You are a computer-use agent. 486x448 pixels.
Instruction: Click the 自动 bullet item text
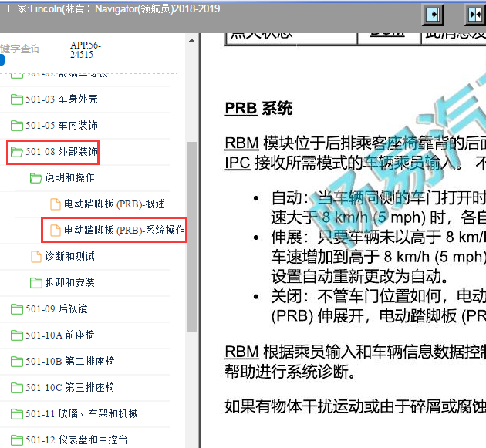pyautogui.click(x=378, y=207)
